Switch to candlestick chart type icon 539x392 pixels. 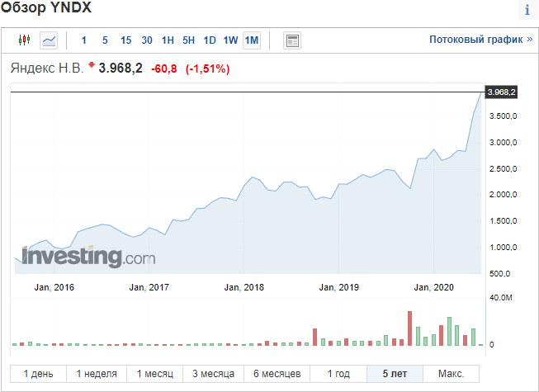pyautogui.click(x=25, y=40)
